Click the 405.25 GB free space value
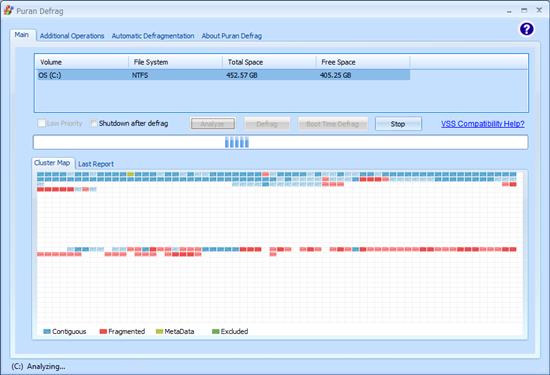The width and height of the screenshot is (550, 375). coord(335,75)
